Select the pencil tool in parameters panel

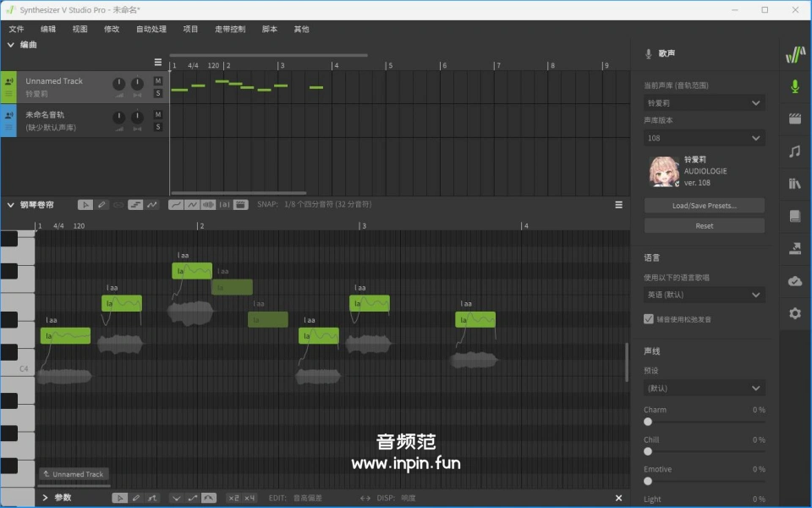(x=135, y=498)
